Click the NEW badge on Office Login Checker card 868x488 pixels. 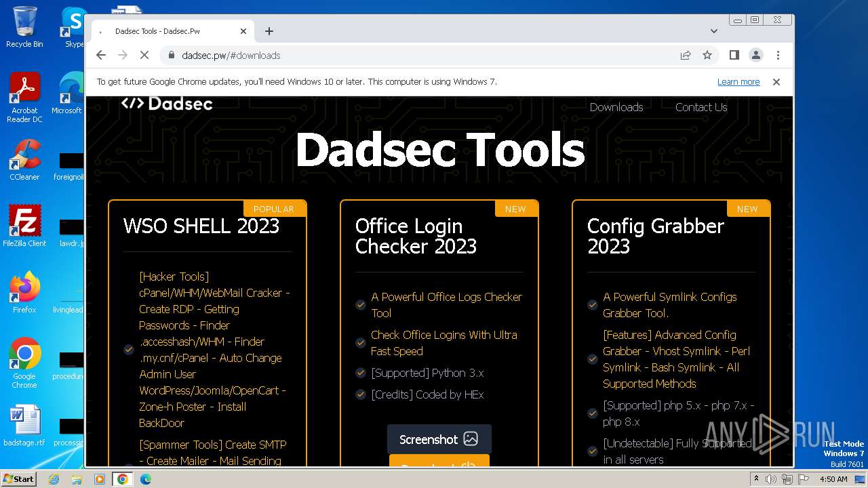click(515, 209)
